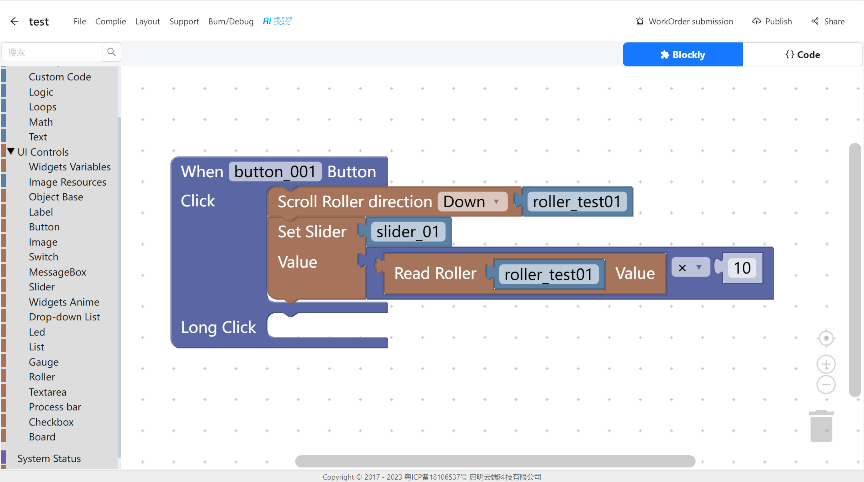Screen dimensions: 864x482
Task: Click the trash can icon
Action: pos(821,426)
